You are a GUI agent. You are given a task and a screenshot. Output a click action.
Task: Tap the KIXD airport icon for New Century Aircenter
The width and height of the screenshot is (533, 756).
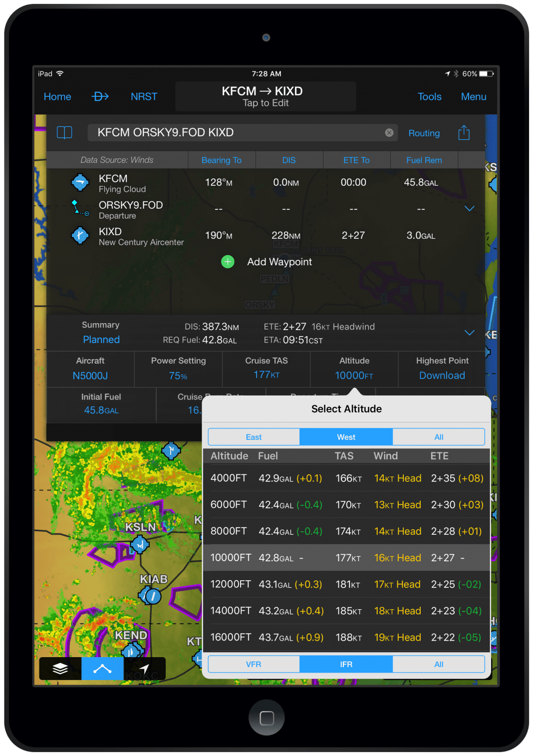point(80,235)
